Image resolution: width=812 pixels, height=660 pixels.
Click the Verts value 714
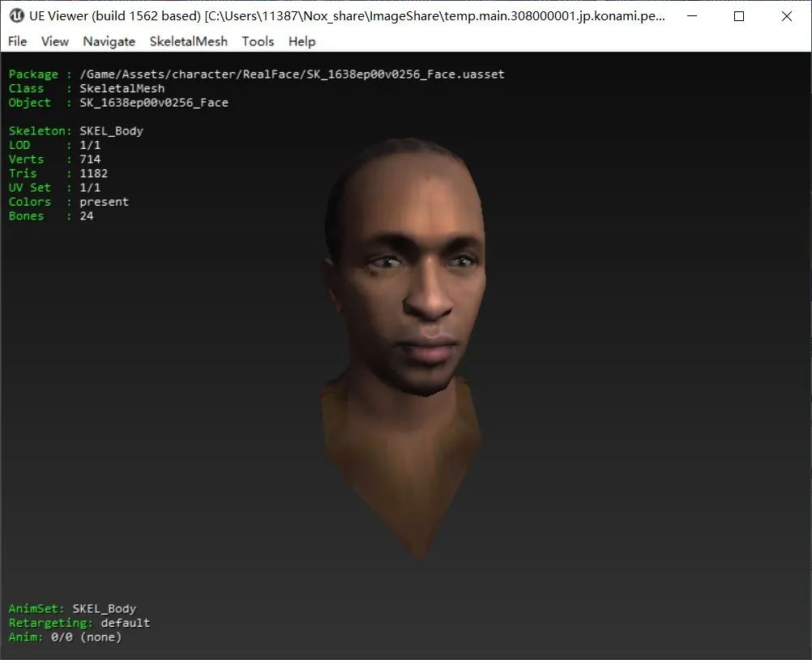tap(90, 160)
